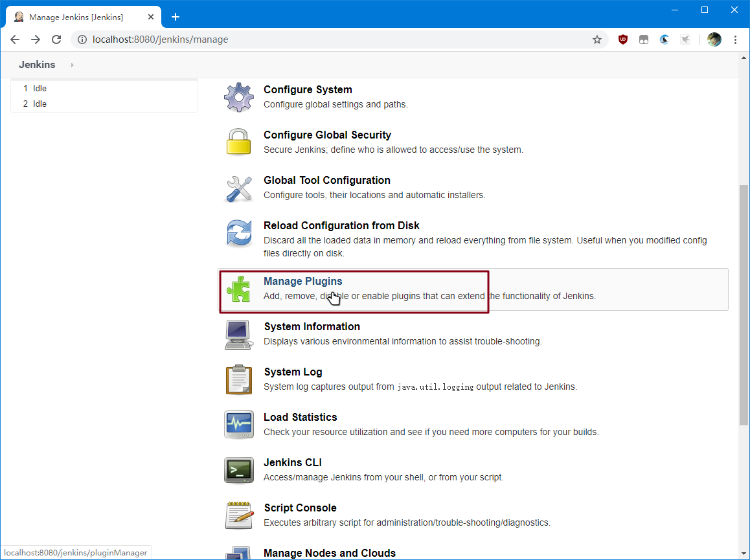
Task: Click 'Discard all the loaded data' description
Action: point(485,247)
